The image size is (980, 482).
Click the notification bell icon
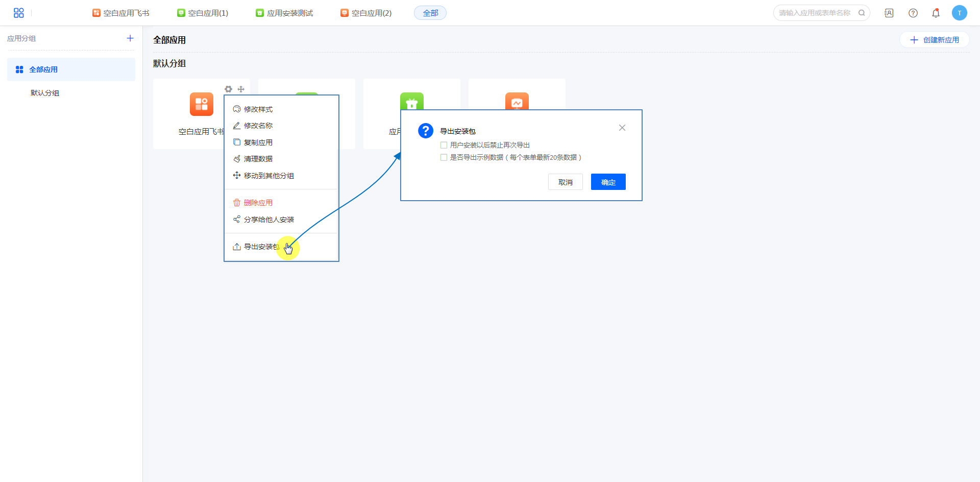(x=936, y=13)
